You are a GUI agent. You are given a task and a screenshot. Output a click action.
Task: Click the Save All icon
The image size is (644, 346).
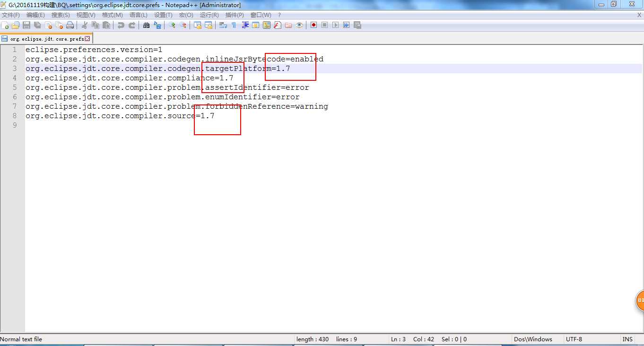(x=37, y=25)
